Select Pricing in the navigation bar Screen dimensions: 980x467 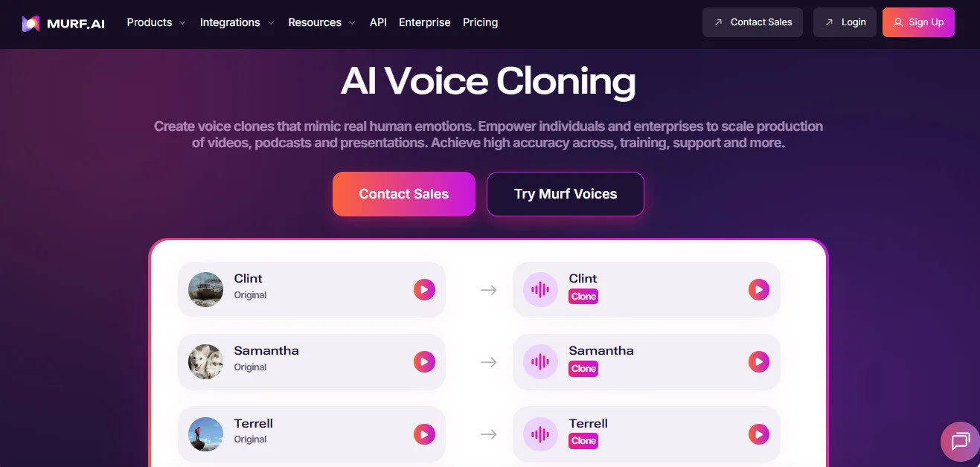click(480, 22)
